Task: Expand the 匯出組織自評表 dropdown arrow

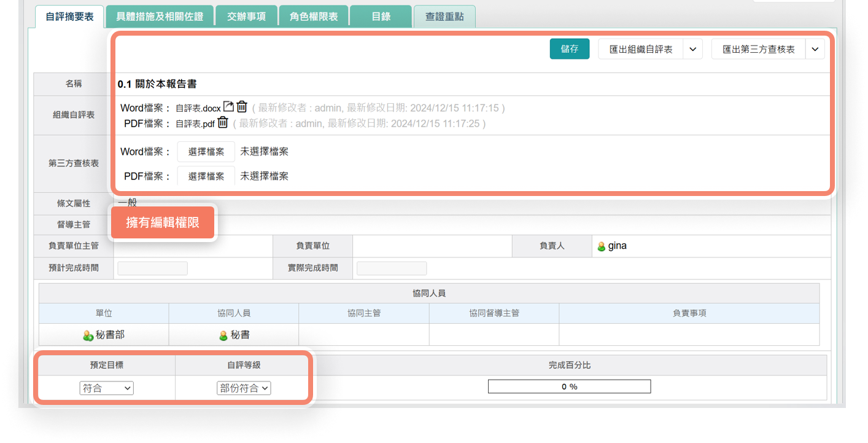Action: pos(692,49)
